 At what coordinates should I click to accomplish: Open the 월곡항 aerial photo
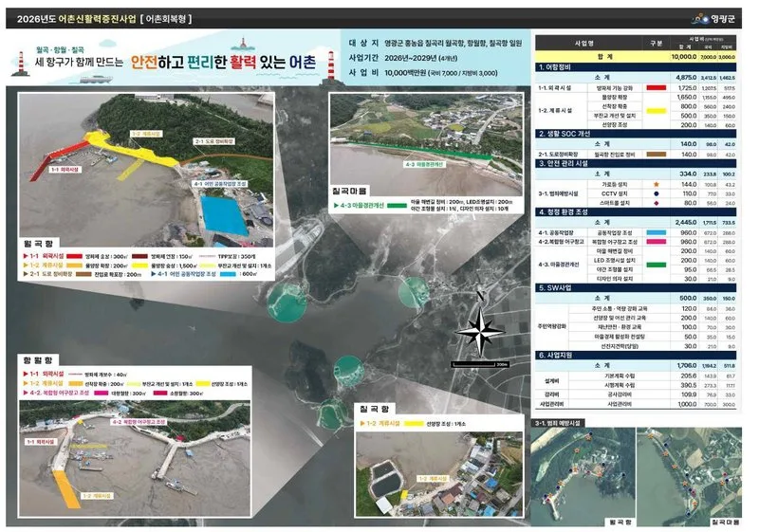tap(146, 170)
